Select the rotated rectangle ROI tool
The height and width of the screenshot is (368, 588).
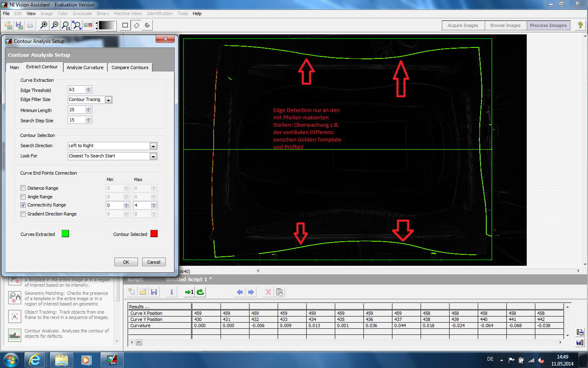pos(136,25)
